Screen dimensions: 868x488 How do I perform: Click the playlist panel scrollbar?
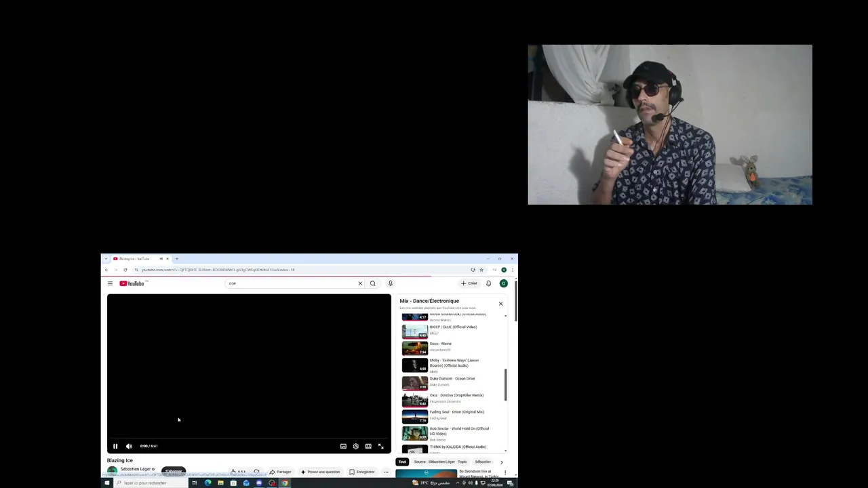(x=506, y=384)
